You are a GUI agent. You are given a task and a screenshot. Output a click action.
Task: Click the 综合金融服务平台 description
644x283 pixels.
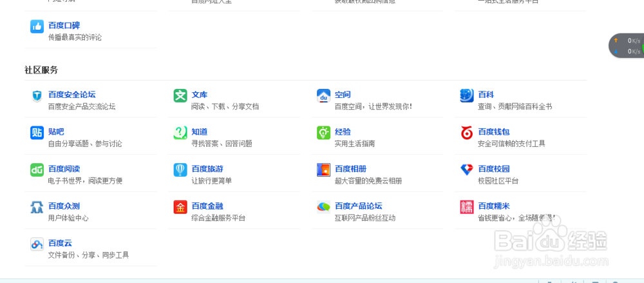218,218
